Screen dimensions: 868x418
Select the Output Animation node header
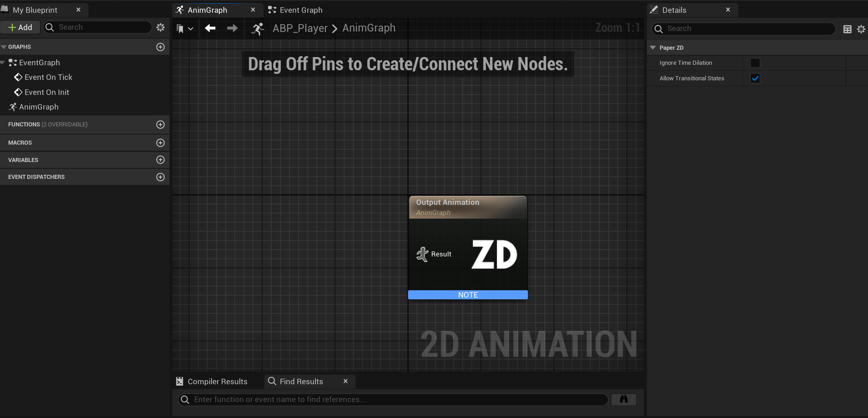[x=468, y=207]
